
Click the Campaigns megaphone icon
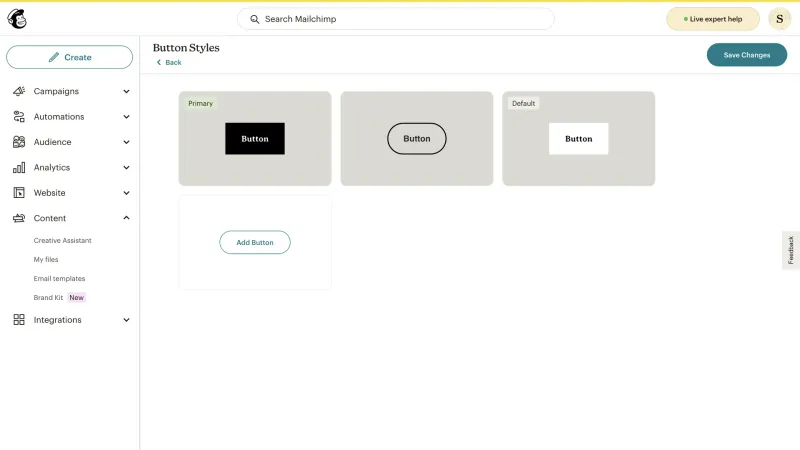point(19,91)
